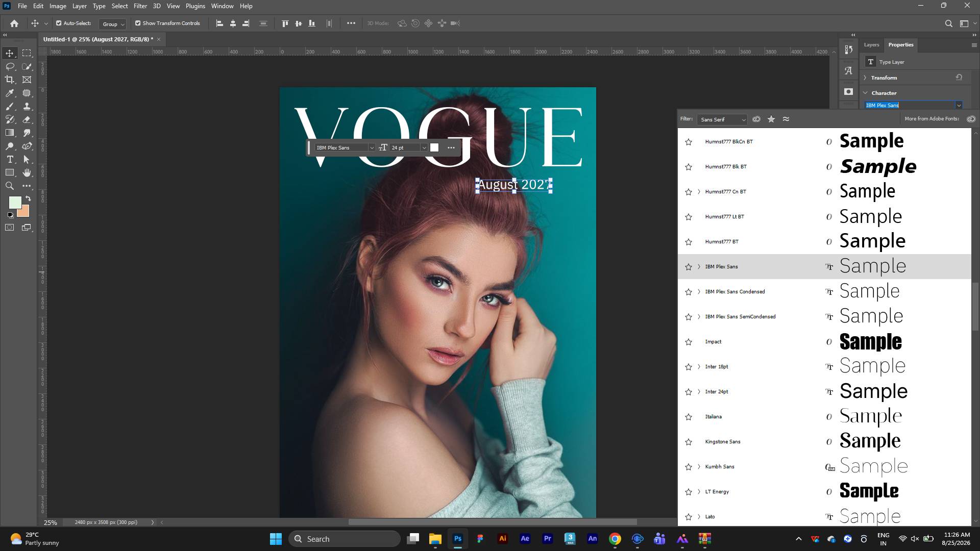Click the foreground color swatch
The image size is (980, 551).
point(15,203)
